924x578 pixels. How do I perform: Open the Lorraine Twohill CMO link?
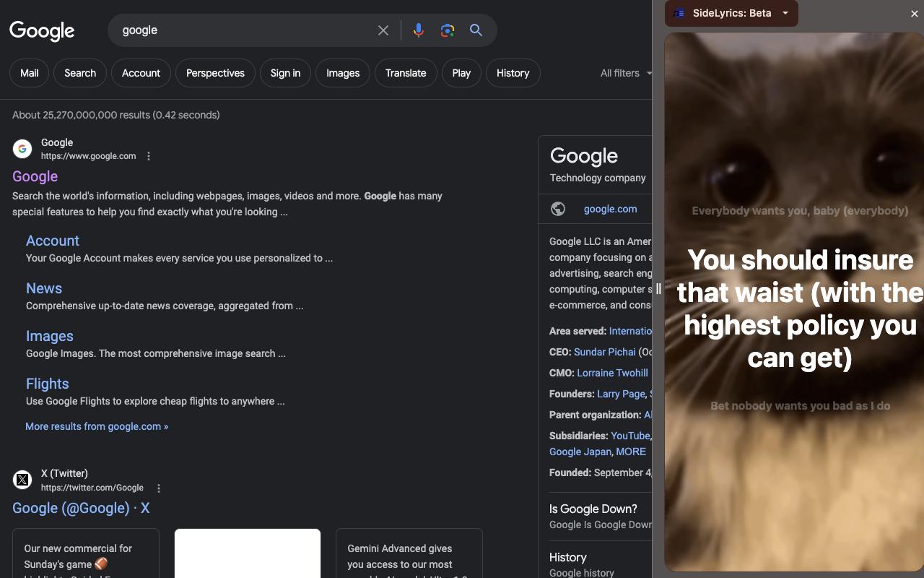[x=613, y=373]
